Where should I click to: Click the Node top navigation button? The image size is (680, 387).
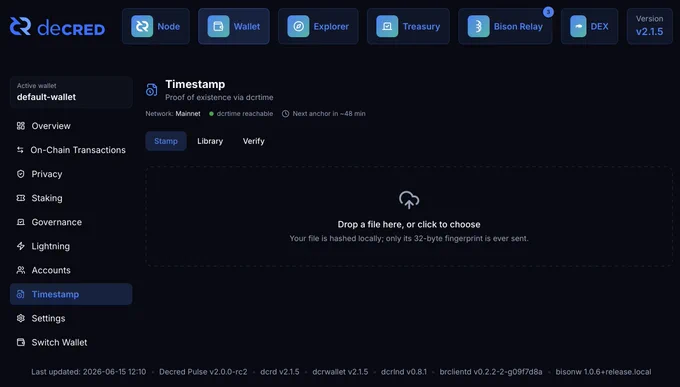(156, 26)
